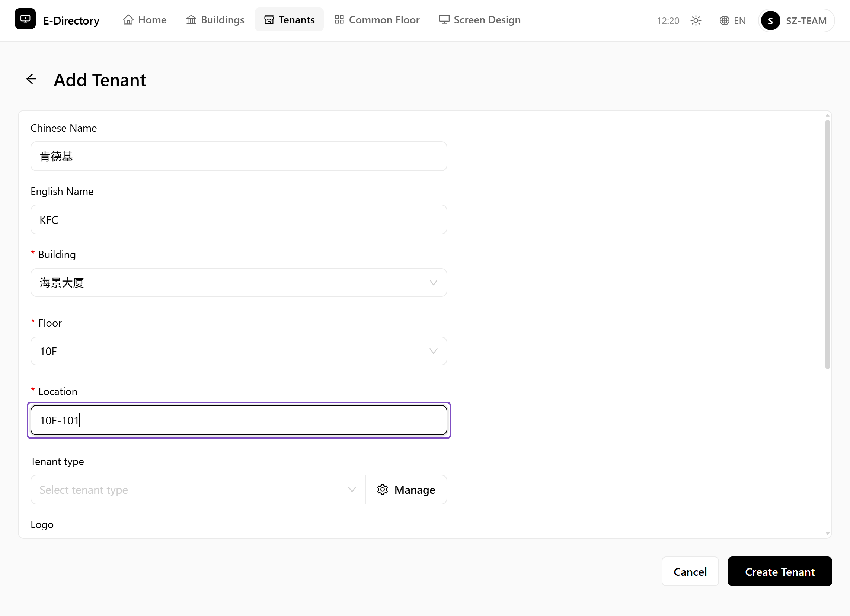The height and width of the screenshot is (616, 850).
Task: Toggle light/dark theme sun icon
Action: pyautogui.click(x=696, y=20)
